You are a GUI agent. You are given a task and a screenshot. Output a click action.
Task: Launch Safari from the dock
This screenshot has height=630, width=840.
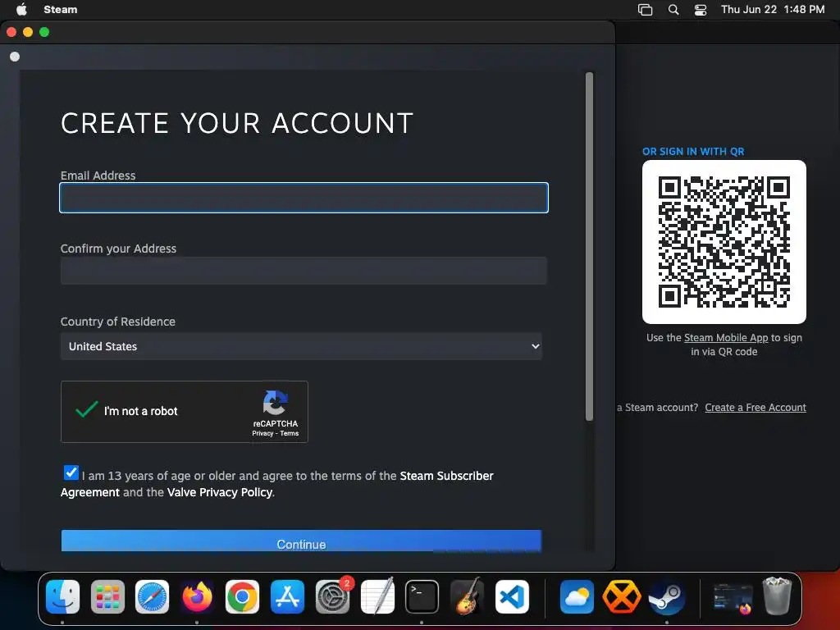tap(152, 596)
